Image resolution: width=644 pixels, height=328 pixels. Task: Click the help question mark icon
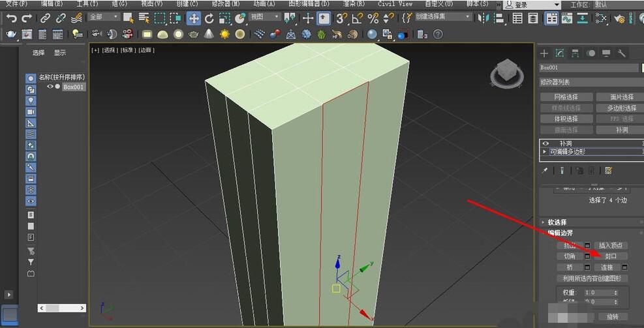pyautogui.click(x=438, y=34)
